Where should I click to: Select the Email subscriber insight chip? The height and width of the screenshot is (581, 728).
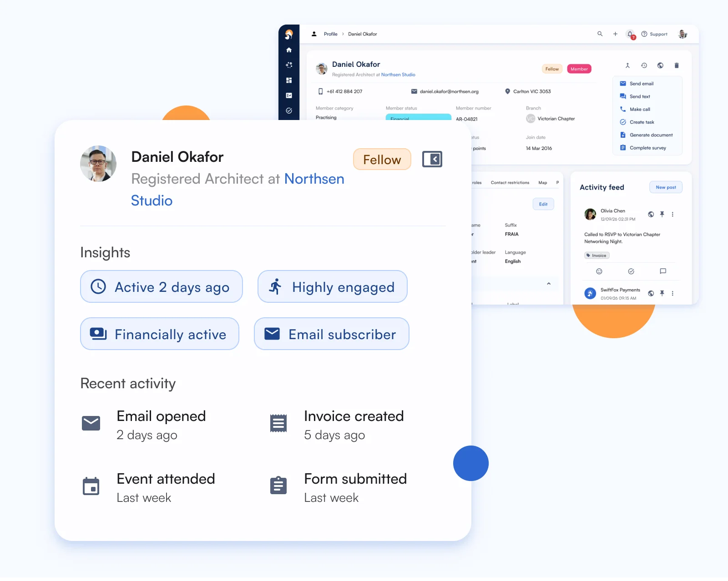[332, 334]
